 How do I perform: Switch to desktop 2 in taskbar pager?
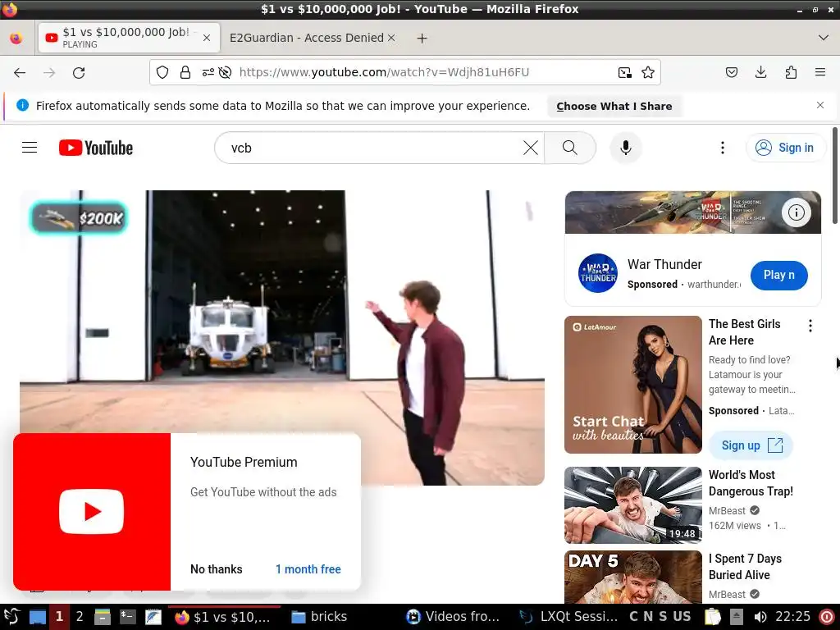coord(80,617)
